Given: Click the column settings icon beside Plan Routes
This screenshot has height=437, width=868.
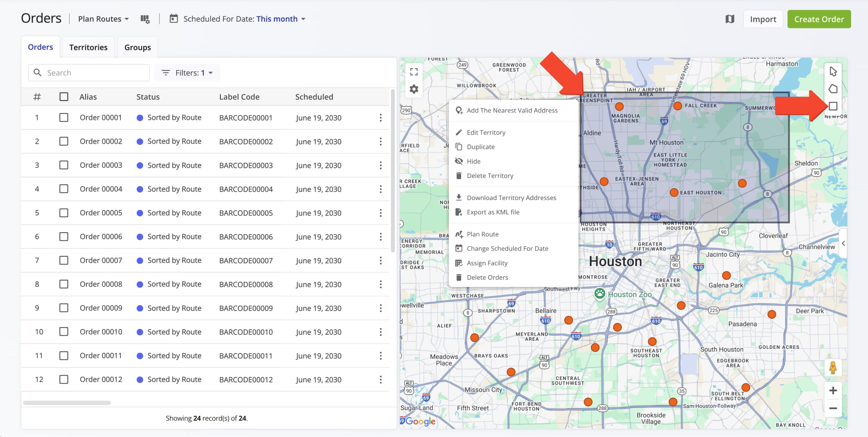Looking at the screenshot, I should 145,19.
